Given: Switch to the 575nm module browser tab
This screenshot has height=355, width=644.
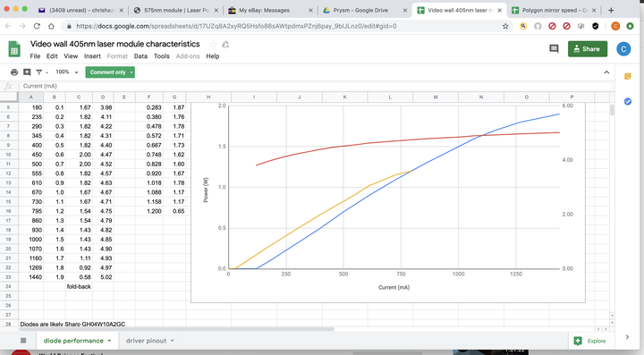Looking at the screenshot, I should coord(176,10).
